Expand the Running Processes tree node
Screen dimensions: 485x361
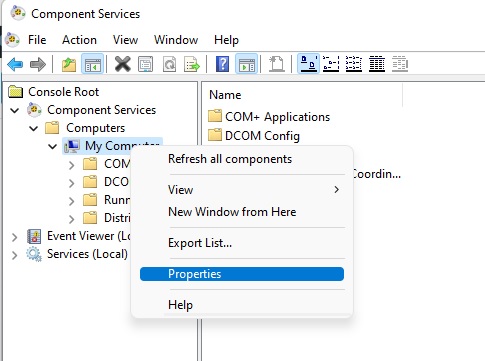(x=71, y=201)
